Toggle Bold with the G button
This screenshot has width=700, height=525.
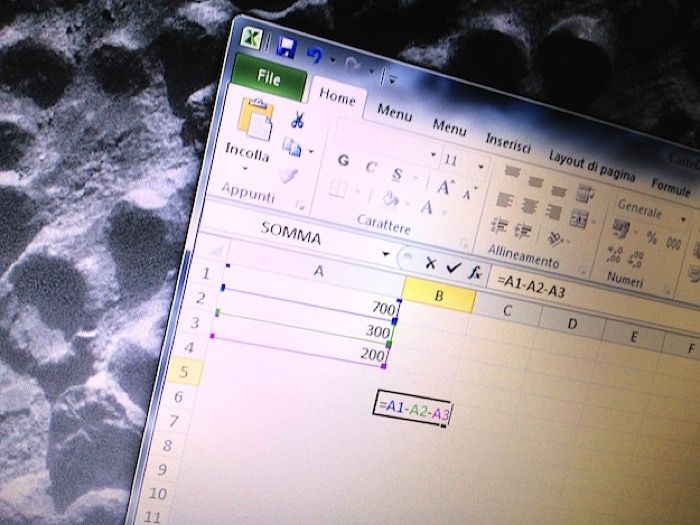[x=343, y=160]
